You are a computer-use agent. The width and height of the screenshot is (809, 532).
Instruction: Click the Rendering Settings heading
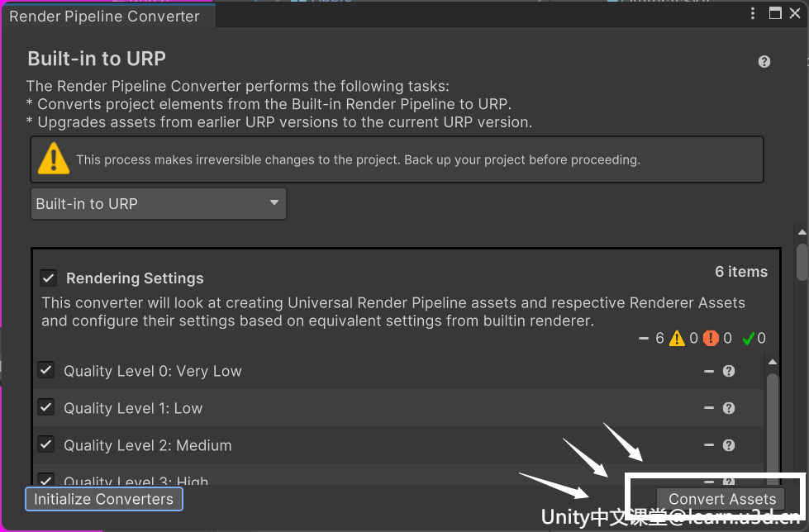coord(135,278)
